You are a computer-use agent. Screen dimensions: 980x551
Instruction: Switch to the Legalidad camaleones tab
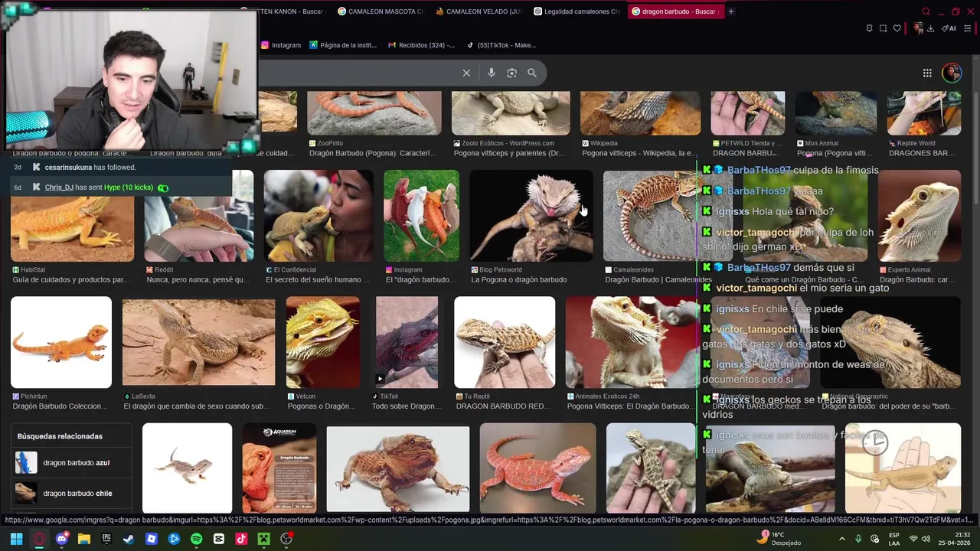577,11
